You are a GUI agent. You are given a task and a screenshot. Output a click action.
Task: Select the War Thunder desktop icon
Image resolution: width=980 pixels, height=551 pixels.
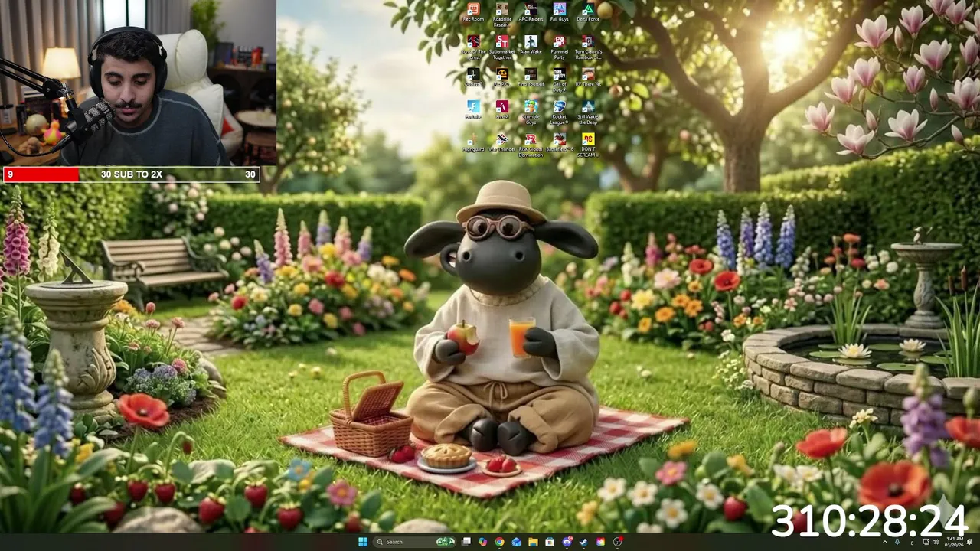502,141
